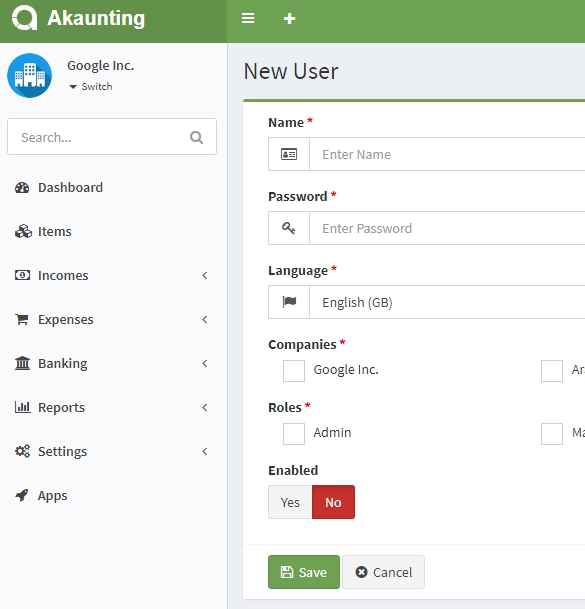585x609 pixels.
Task: Click the Companies field label
Action: 302,345
